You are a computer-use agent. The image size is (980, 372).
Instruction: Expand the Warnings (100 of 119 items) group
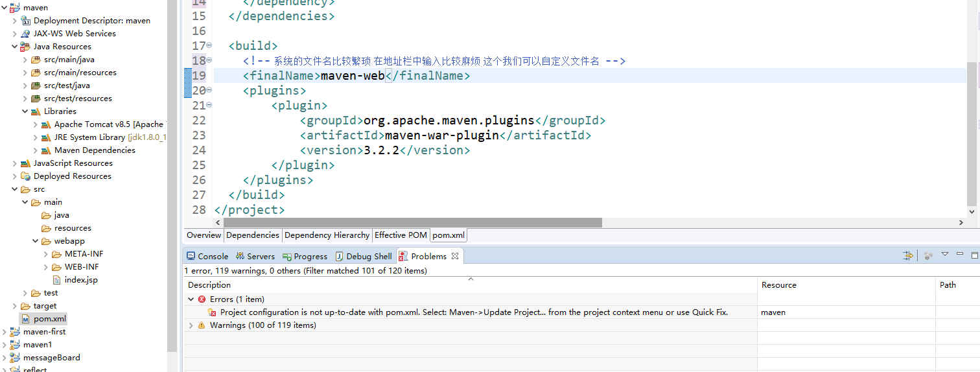[x=191, y=325]
